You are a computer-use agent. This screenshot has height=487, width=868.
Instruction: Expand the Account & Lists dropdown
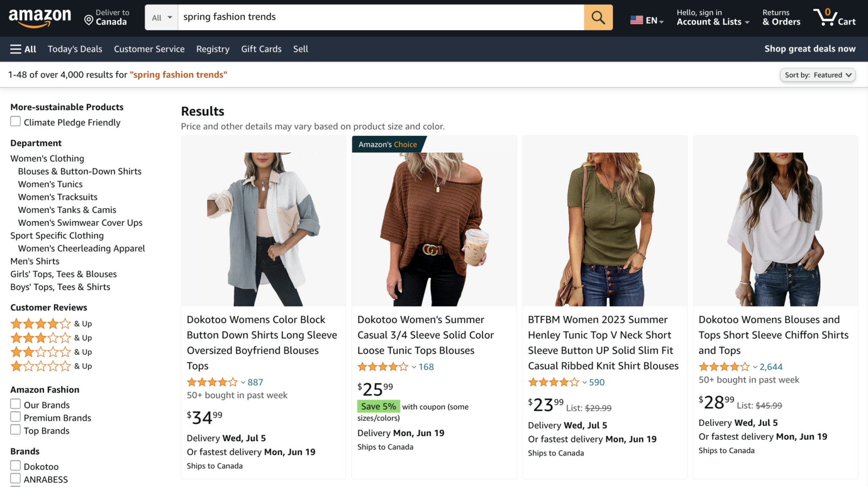click(713, 22)
